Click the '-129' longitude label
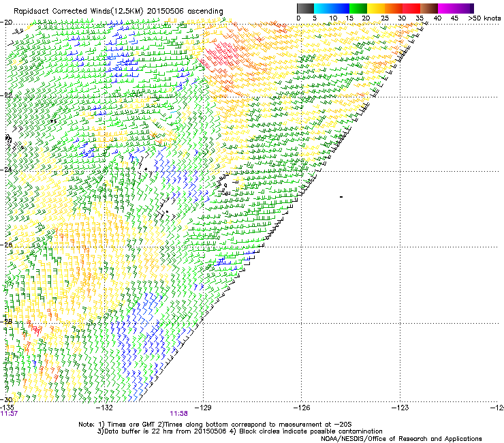504x443 pixels. point(203,408)
